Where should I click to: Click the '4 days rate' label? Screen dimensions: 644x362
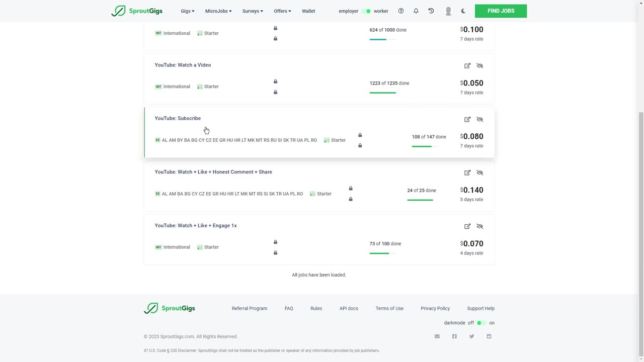[471, 253]
